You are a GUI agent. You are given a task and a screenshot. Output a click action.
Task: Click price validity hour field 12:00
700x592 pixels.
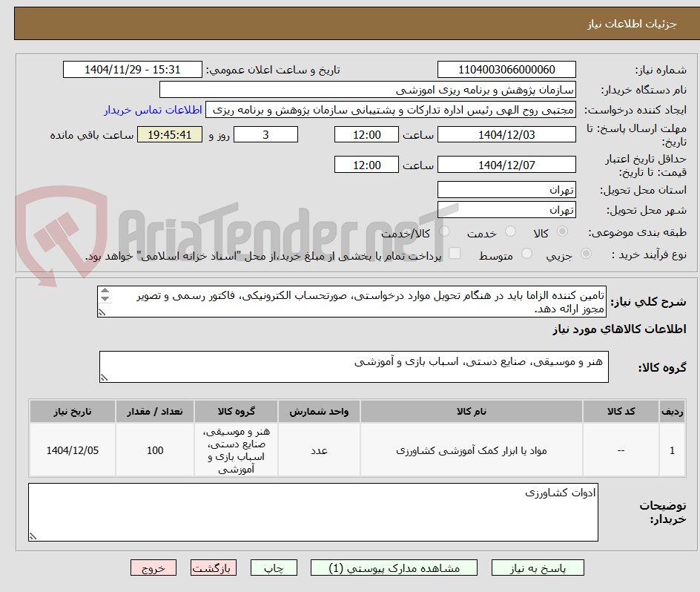[x=366, y=165]
